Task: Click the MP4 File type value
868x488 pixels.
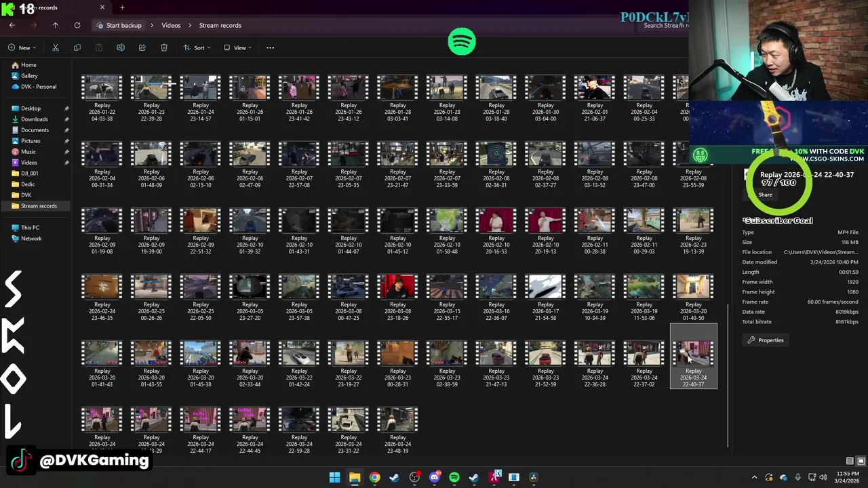Action: pos(848,232)
